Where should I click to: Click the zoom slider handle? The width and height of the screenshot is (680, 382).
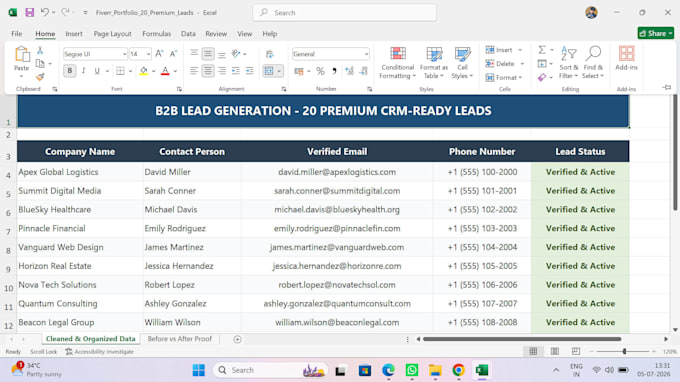coord(624,351)
